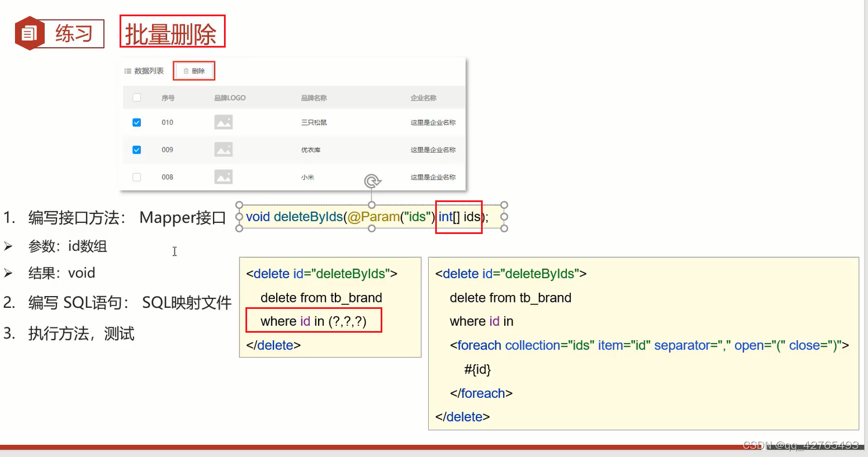Click the bottom-left handle of the deleteByIds box
Viewport: 868px width, 457px height.
click(x=240, y=228)
